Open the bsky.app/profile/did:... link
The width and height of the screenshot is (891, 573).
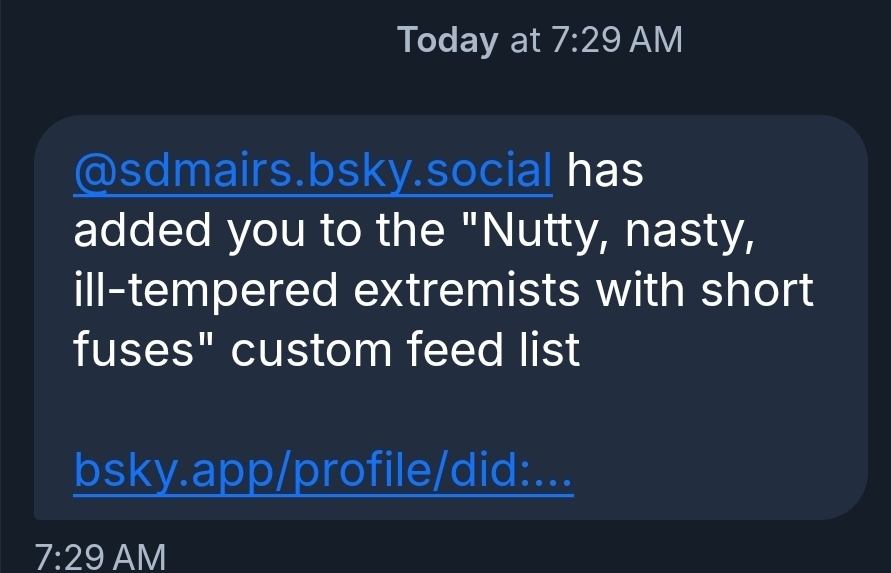(323, 472)
